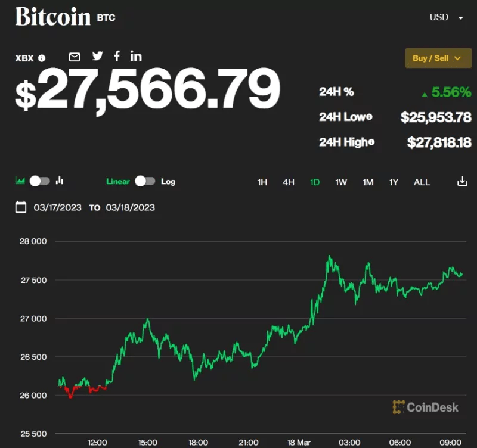Select the area chart view icon
The width and height of the screenshot is (477, 448).
coord(21,181)
